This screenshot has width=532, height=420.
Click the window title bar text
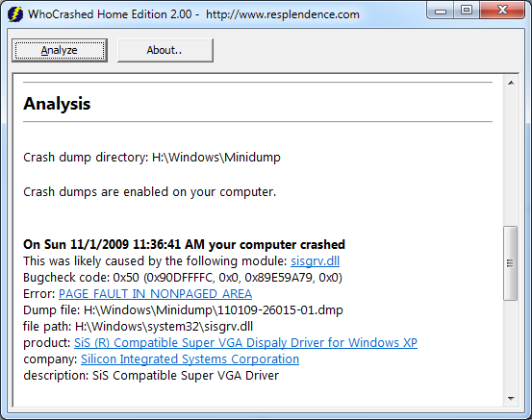click(193, 14)
